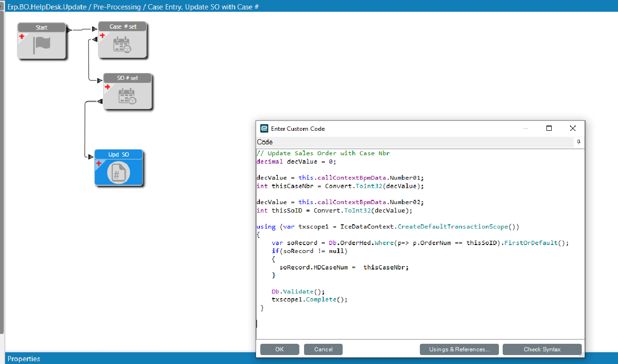Screen dimensions: 618x364
Task: Click 'thisCaseNbr' declaration line
Action: (340, 186)
